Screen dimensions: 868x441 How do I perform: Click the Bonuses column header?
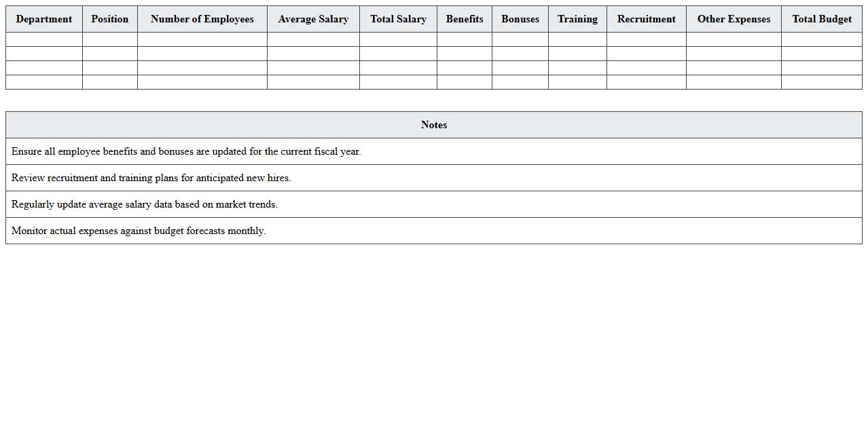520,19
